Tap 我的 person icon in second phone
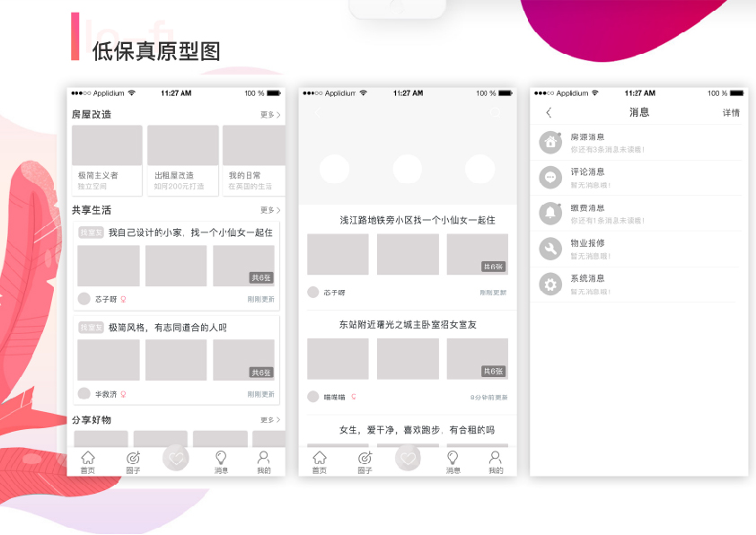Screen dimensions: 756x535 (495, 457)
